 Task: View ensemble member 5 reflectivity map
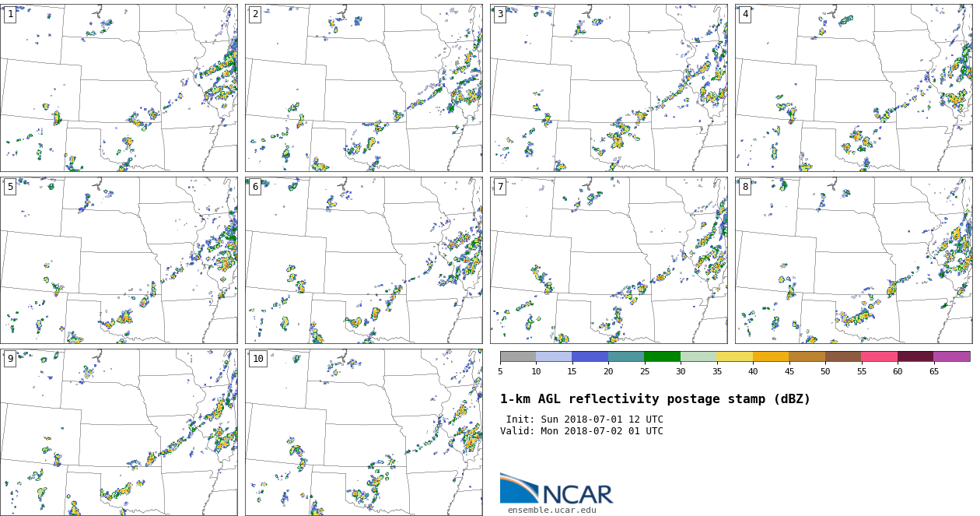119,260
